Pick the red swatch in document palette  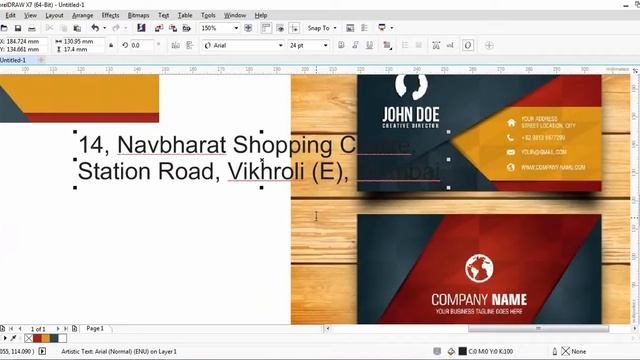pyautogui.click(x=37, y=338)
